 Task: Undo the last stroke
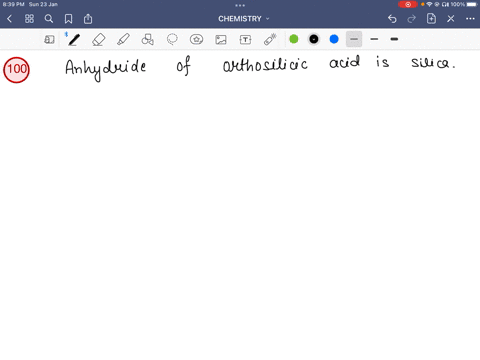point(392,19)
